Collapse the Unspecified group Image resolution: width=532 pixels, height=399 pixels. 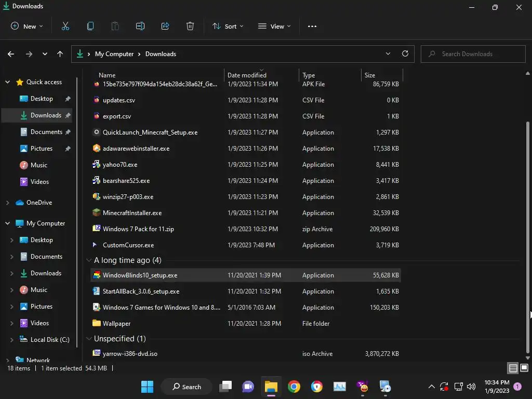tap(89, 339)
